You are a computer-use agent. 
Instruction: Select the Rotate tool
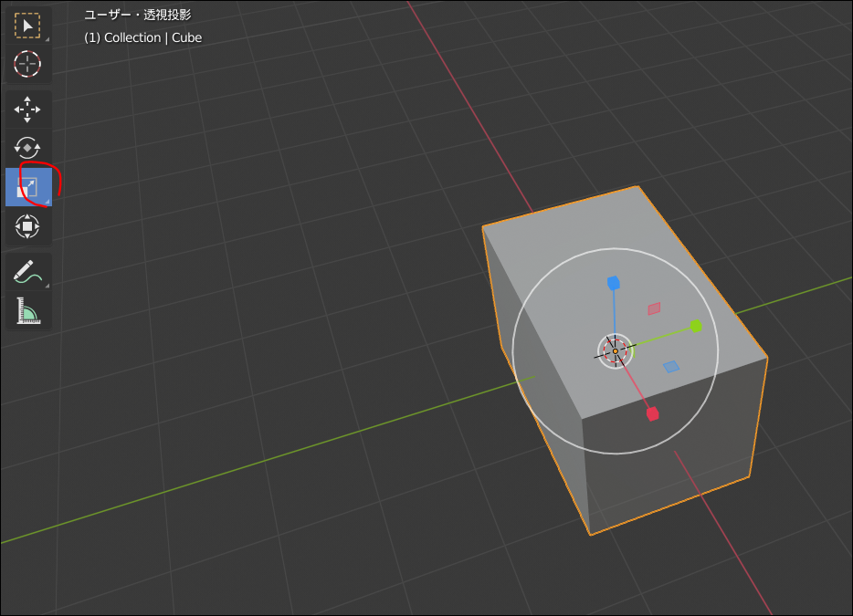(x=27, y=147)
